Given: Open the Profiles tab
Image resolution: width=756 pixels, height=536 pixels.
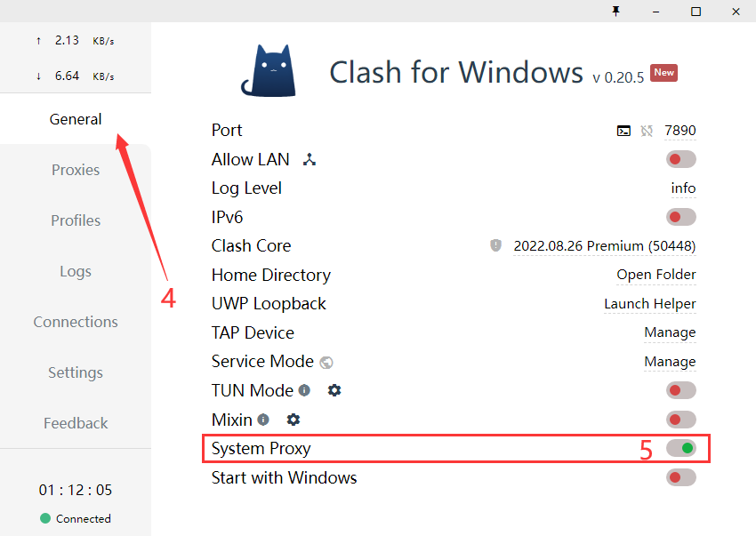Looking at the screenshot, I should (x=76, y=220).
